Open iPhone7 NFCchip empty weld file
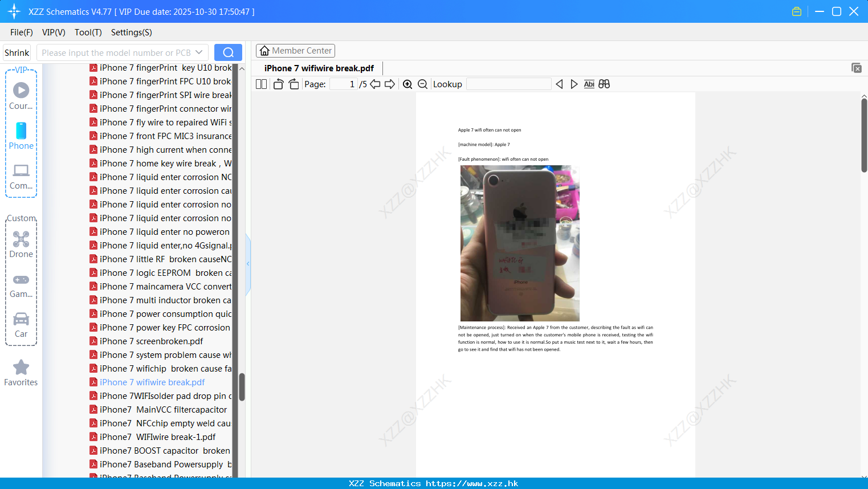 [160, 423]
